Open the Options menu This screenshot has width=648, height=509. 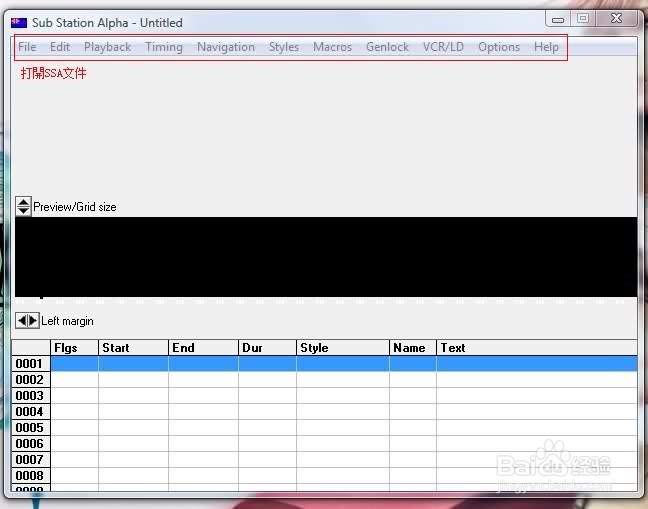(x=499, y=47)
